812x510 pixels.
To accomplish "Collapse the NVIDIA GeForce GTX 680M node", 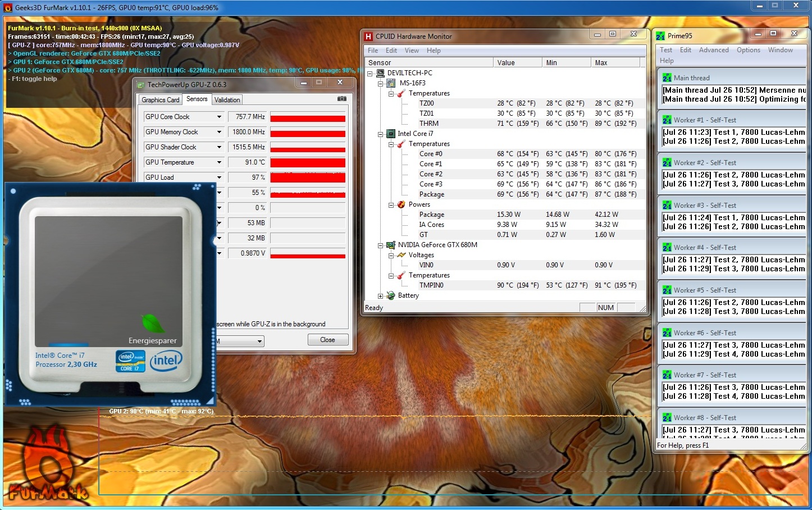I will coord(380,245).
